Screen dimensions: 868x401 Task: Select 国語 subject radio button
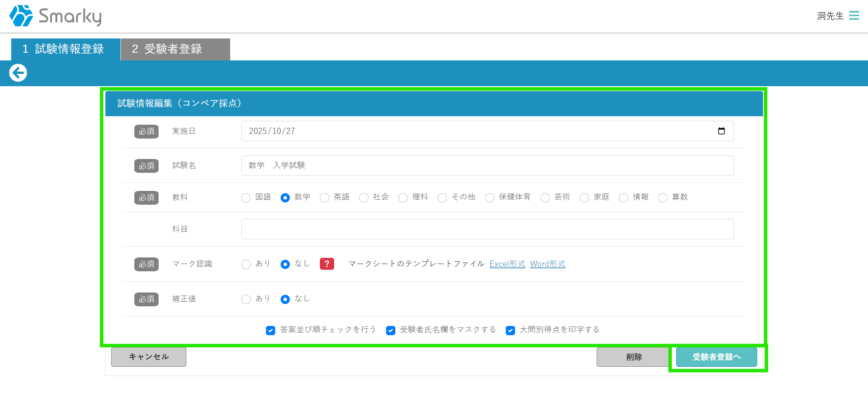(x=246, y=198)
